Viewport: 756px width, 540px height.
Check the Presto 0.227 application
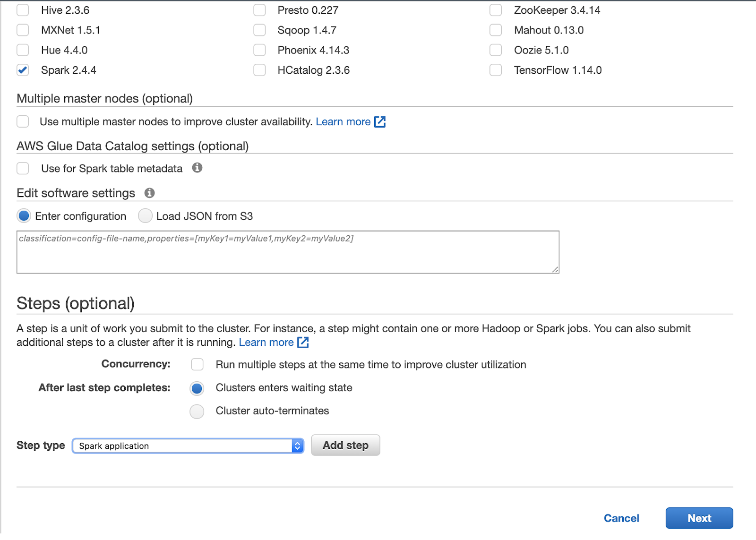pos(259,10)
